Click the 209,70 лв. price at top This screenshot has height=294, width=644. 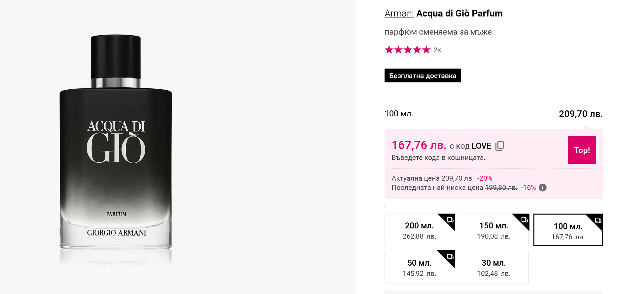point(581,114)
